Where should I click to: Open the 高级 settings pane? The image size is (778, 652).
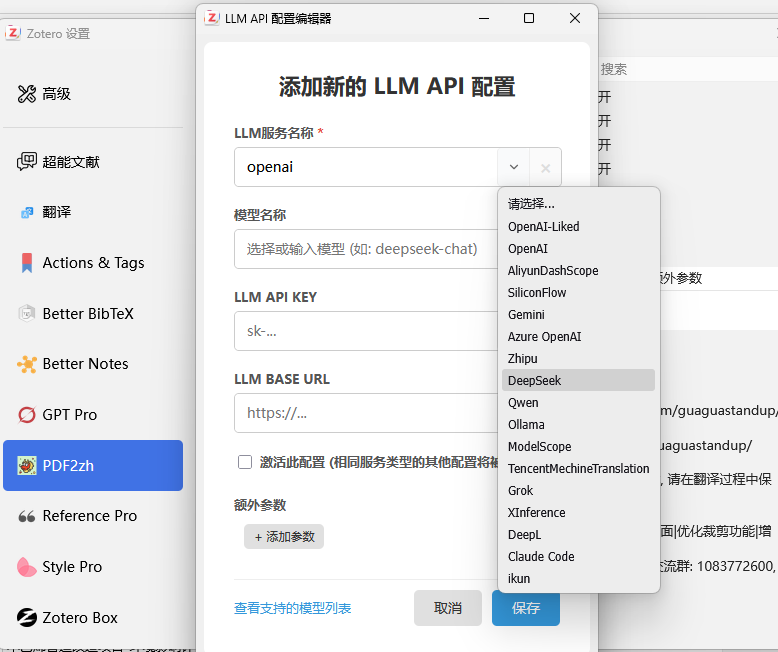point(93,94)
